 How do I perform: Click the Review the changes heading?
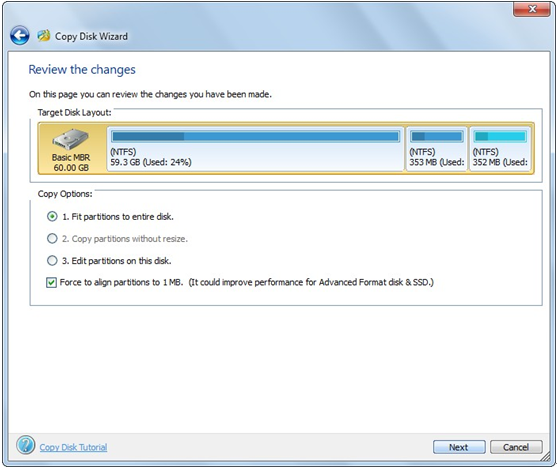82,70
